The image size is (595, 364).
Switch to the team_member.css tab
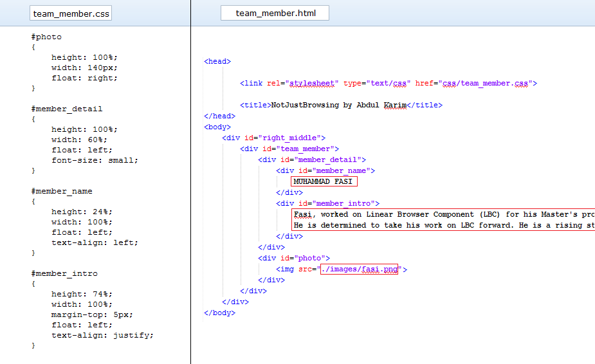[x=71, y=14]
